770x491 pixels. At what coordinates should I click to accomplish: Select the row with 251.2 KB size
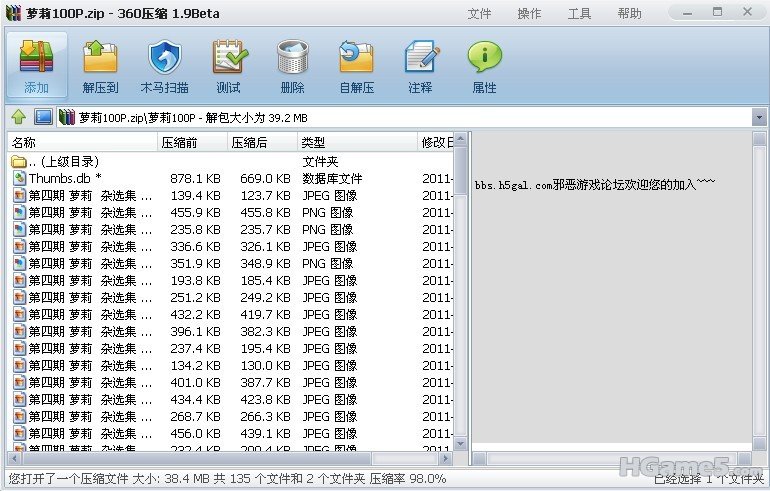[x=230, y=298]
